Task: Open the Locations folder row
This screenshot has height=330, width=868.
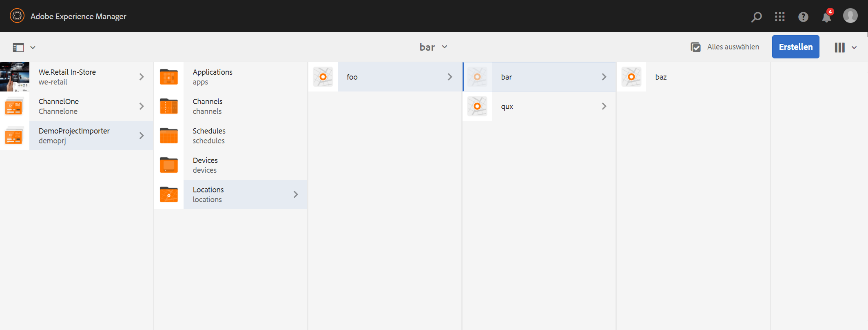Action: 231,194
